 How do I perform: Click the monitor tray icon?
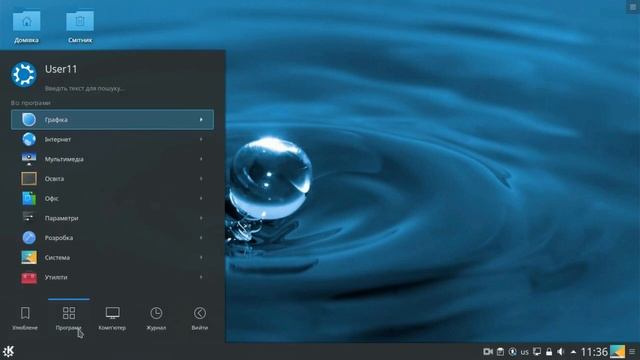coord(537,351)
